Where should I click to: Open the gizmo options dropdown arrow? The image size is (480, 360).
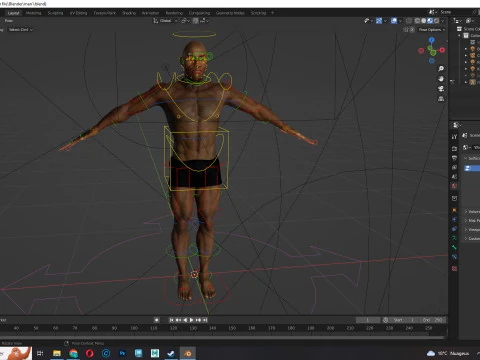(385, 21)
